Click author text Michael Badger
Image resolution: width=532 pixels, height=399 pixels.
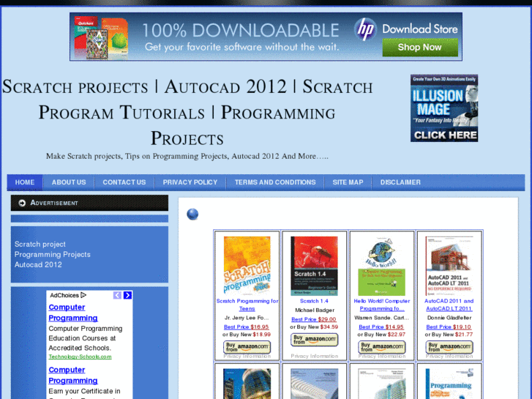coord(315,310)
